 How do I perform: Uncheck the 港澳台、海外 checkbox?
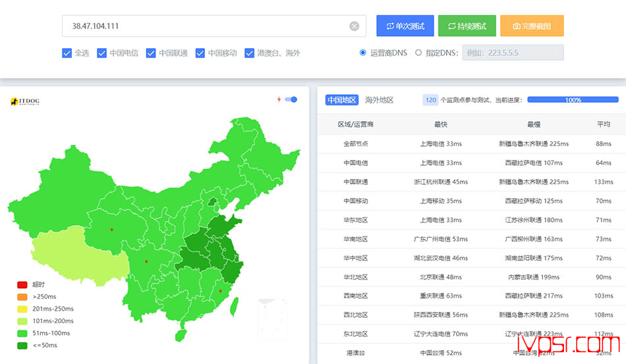(x=250, y=53)
